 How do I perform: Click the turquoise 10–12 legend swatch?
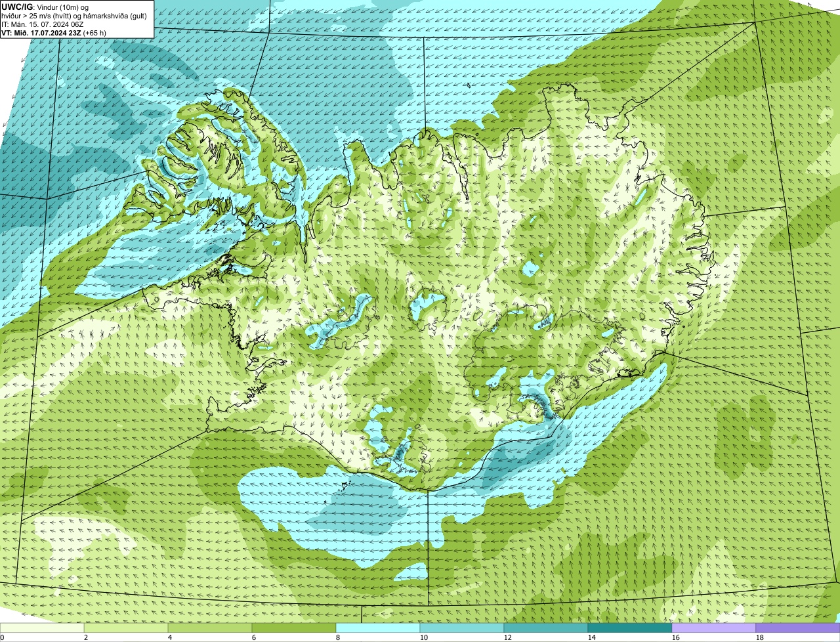coord(462,628)
